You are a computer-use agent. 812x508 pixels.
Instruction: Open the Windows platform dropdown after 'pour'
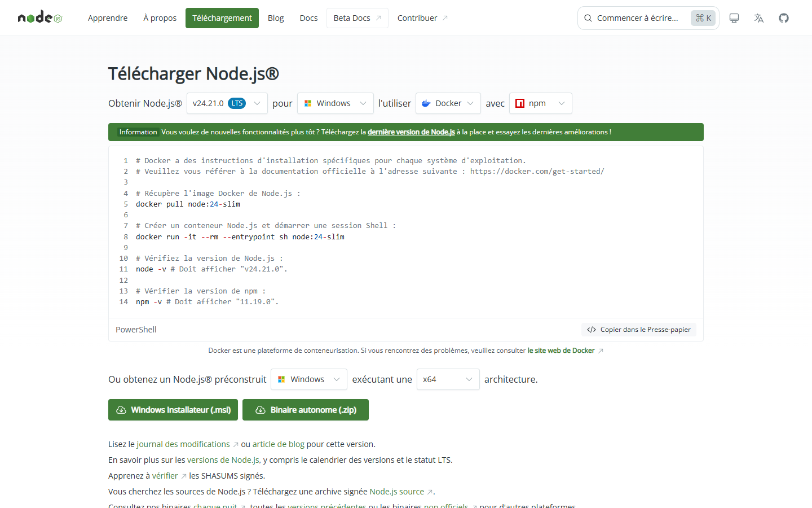pyautogui.click(x=336, y=103)
